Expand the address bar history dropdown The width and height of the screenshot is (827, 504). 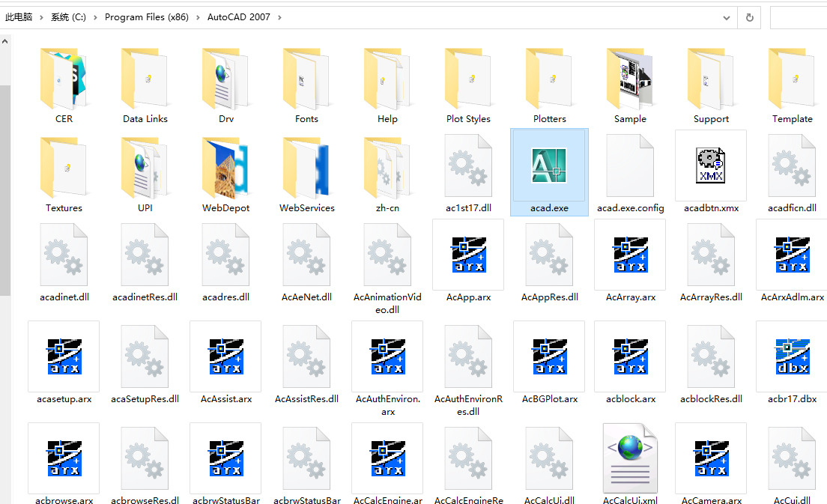coord(727,18)
